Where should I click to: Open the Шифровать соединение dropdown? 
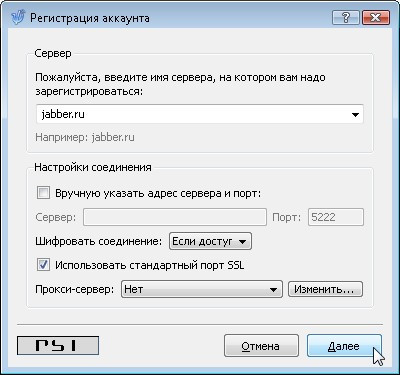pos(210,241)
